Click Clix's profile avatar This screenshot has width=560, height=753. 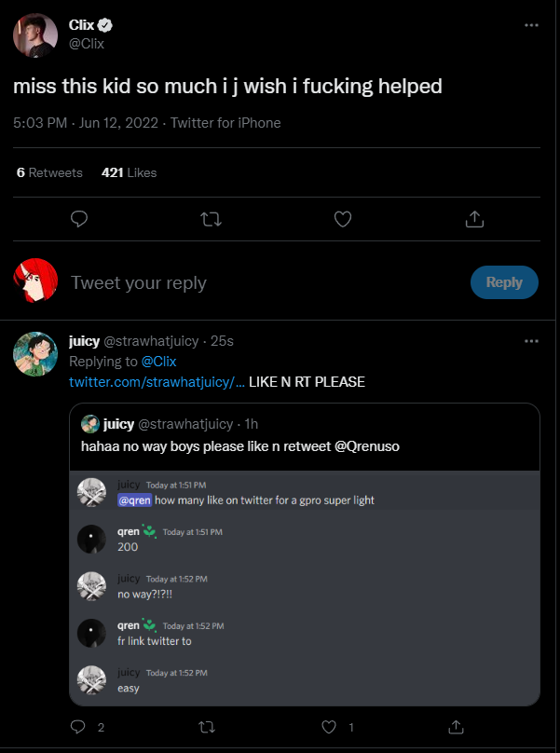[x=33, y=34]
